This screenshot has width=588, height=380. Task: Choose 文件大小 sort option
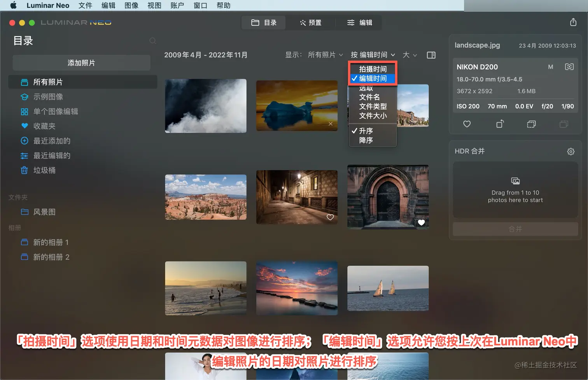[373, 116]
